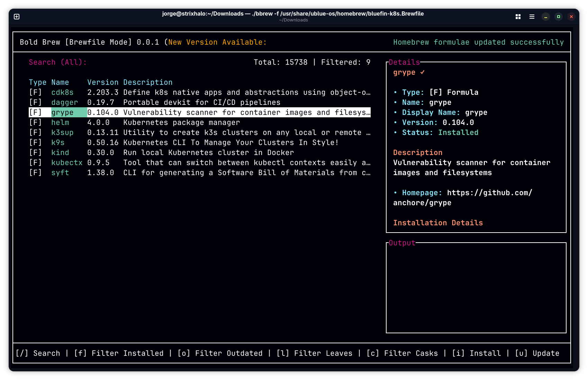The width and height of the screenshot is (588, 380).
Task: Toggle Filter Installed in footer
Action: coord(119,353)
